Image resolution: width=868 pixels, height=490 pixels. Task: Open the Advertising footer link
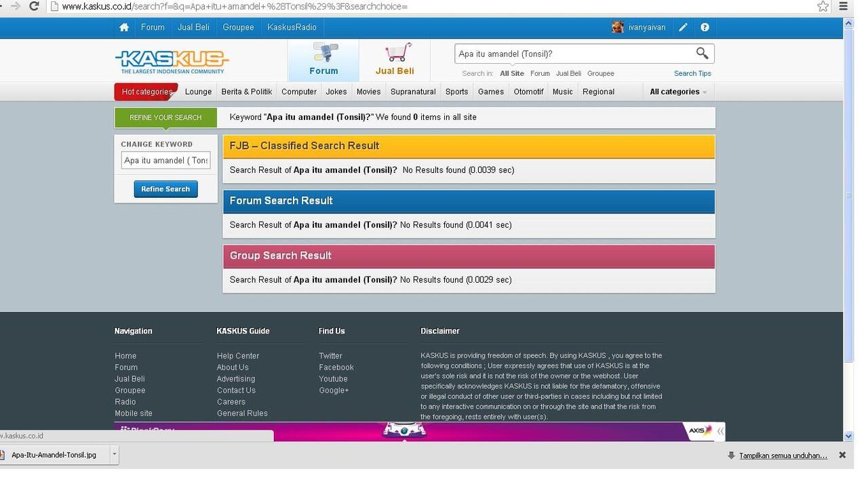coord(236,379)
